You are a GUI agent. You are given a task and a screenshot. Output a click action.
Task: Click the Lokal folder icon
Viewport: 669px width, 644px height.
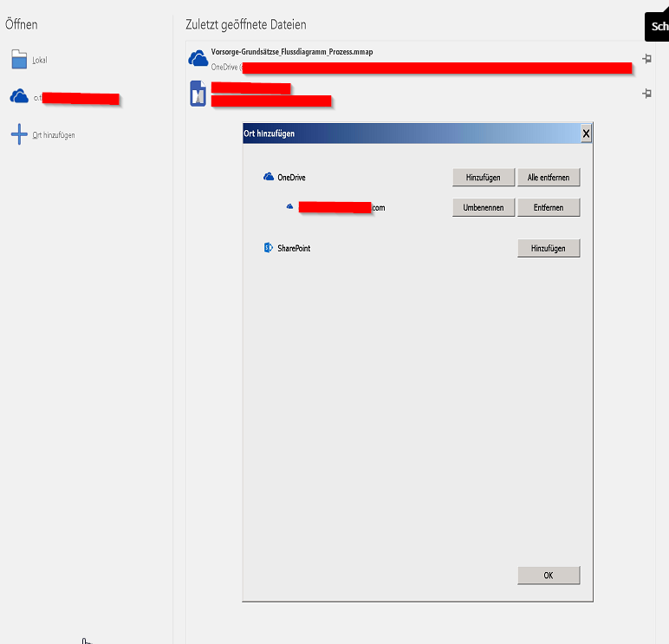pos(19,60)
